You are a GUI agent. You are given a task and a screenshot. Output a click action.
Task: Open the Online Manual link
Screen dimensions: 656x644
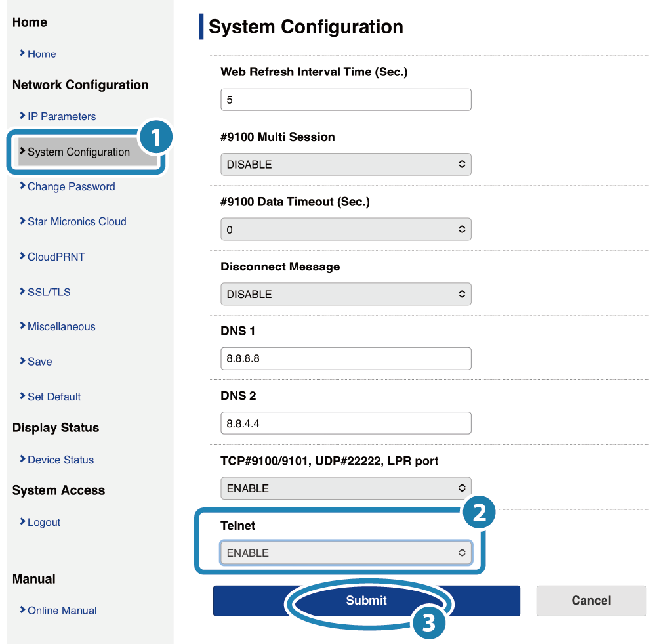(62, 611)
